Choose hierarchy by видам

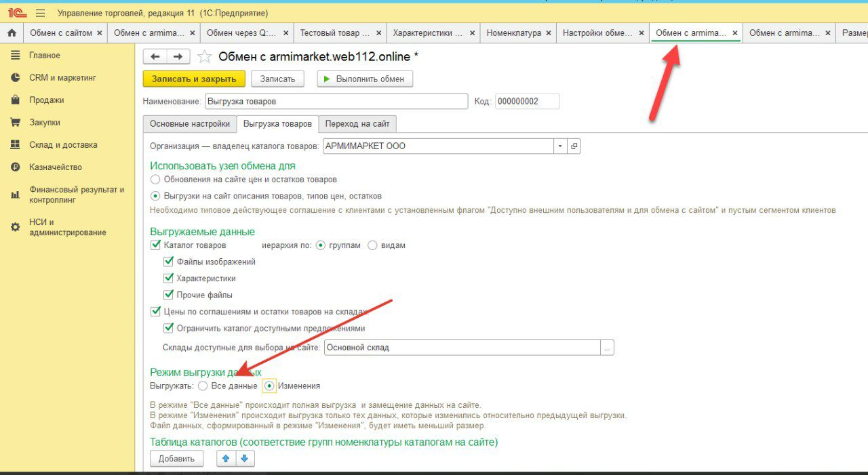pos(372,245)
